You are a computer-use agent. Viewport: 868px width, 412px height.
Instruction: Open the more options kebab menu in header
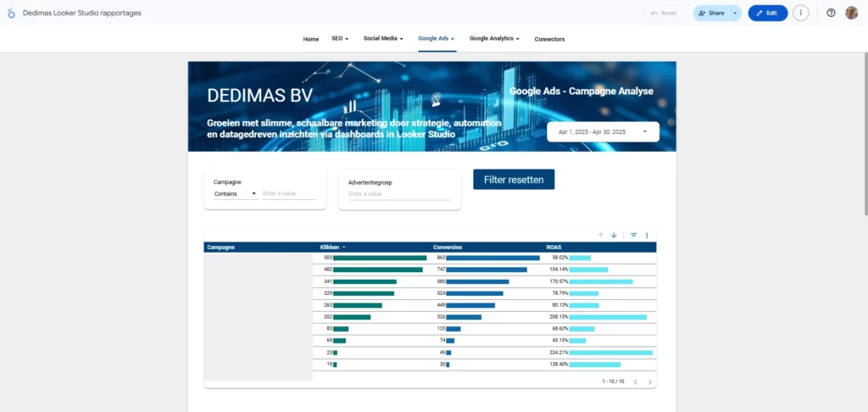tap(800, 13)
